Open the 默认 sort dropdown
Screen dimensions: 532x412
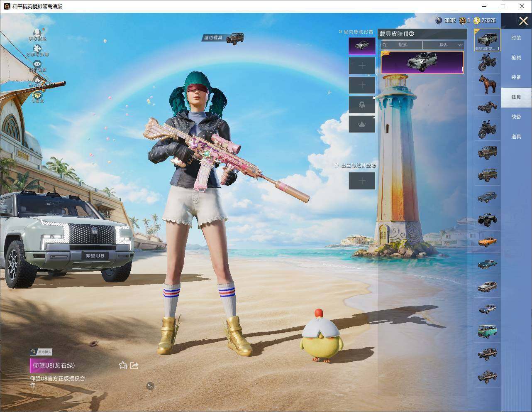[443, 45]
